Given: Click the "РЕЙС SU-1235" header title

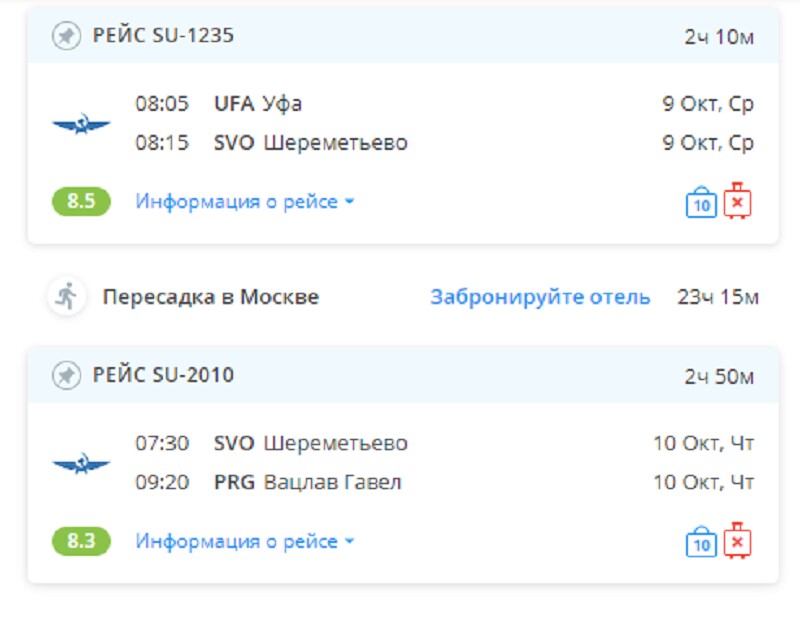Looking at the screenshot, I should 163,36.
